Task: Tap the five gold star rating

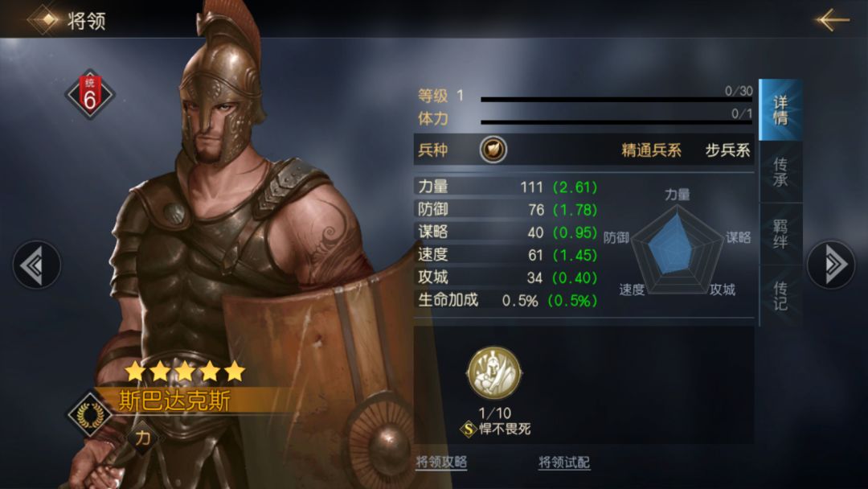Action: [x=185, y=371]
